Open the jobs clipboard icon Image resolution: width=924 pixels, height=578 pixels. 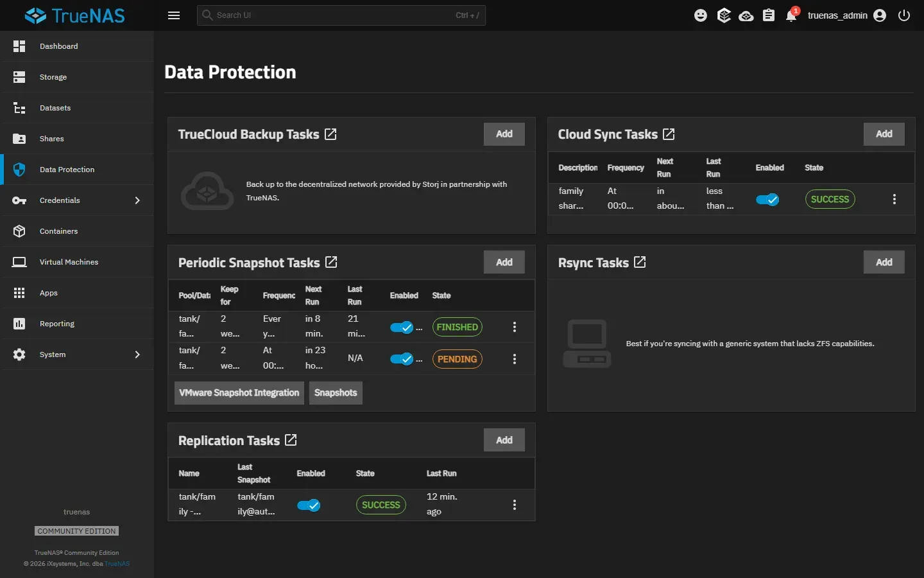[769, 15]
